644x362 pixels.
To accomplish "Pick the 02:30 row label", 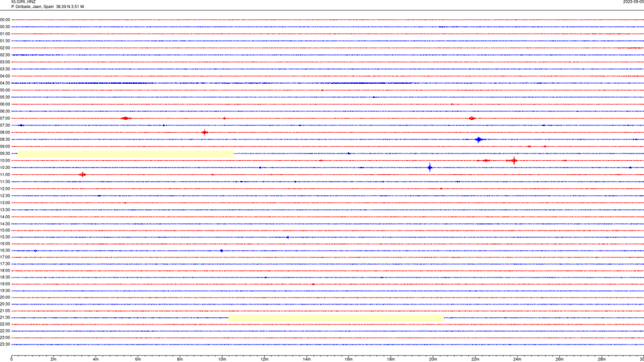I will pos(5,55).
